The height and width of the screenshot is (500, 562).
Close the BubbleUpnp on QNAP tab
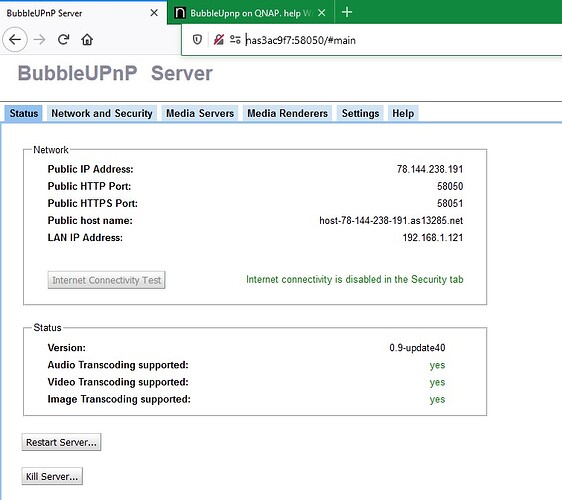pos(322,13)
